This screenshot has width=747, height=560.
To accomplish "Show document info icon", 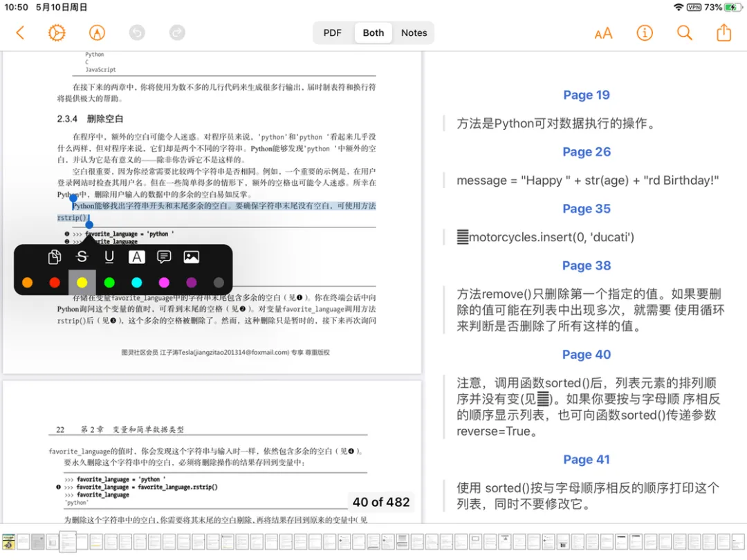I will click(645, 33).
